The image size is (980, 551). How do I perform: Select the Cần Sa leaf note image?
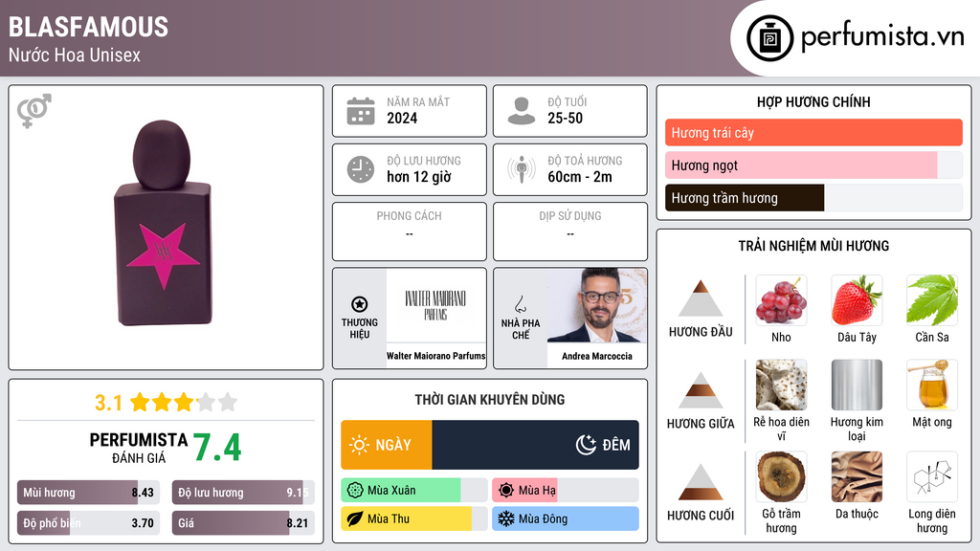[x=932, y=299]
